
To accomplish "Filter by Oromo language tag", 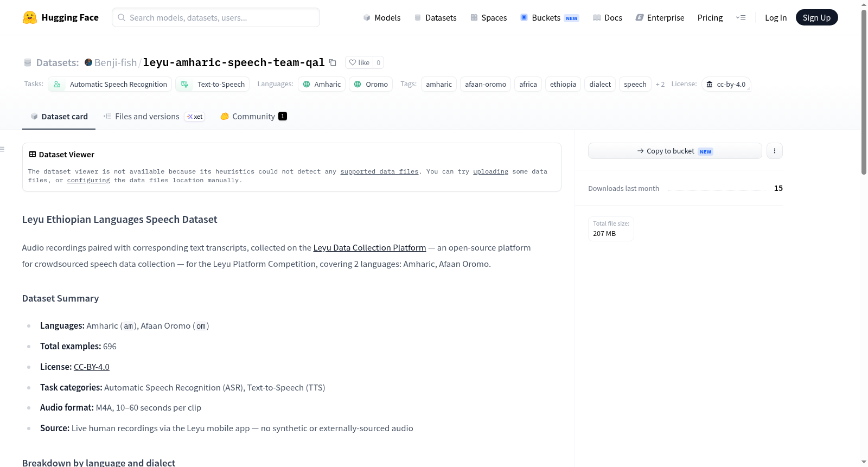I will coord(371,84).
